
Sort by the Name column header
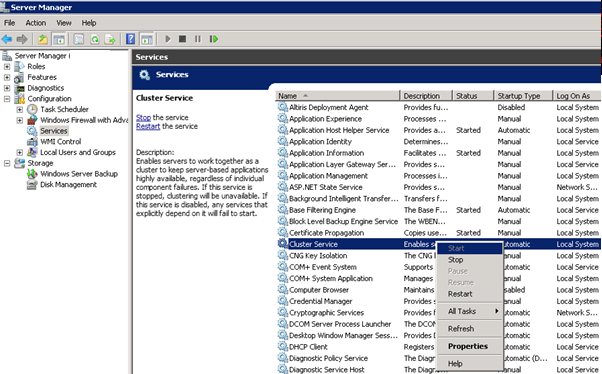tap(337, 96)
